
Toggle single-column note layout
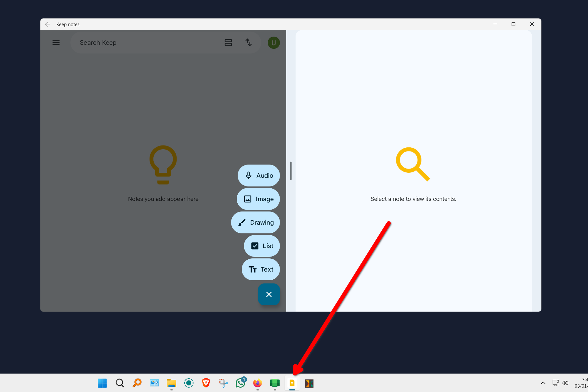click(228, 42)
